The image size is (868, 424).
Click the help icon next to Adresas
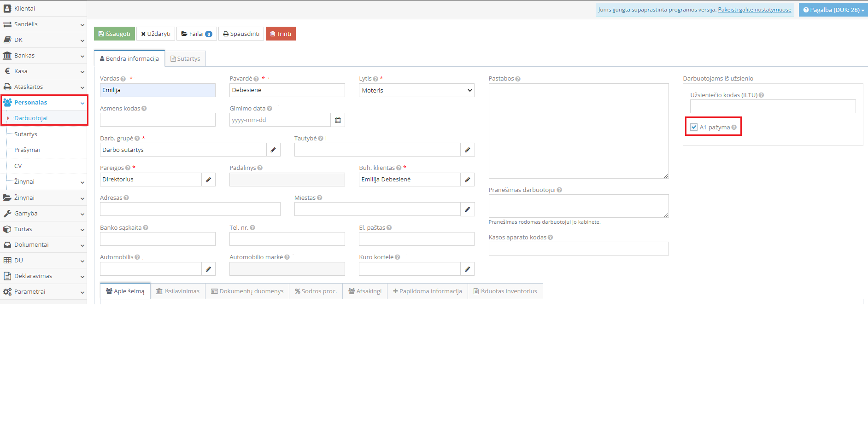(126, 198)
